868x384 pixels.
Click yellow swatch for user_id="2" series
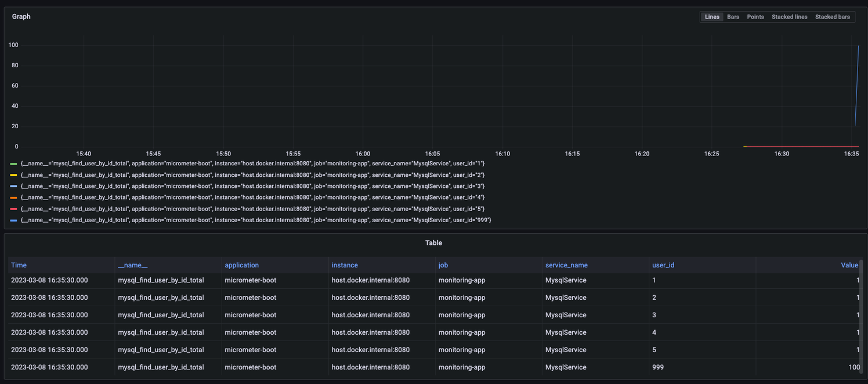(13, 175)
